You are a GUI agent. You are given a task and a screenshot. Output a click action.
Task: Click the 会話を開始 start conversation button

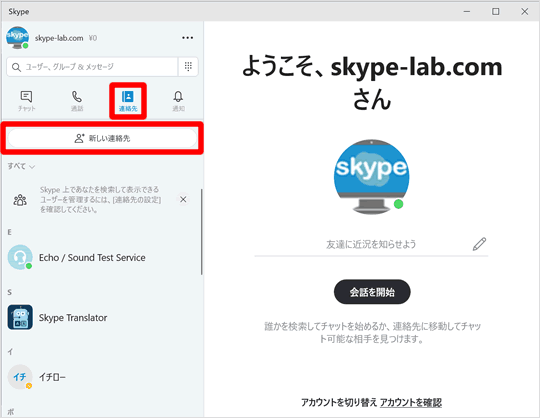point(372,292)
